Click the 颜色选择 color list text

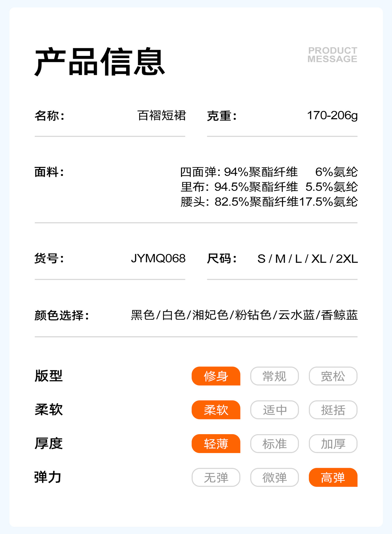tap(244, 315)
